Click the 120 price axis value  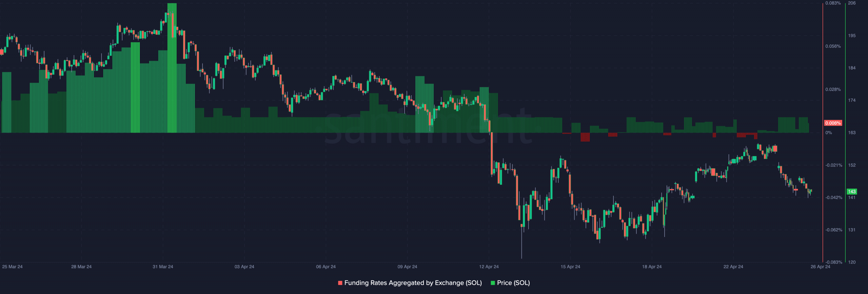(x=852, y=262)
